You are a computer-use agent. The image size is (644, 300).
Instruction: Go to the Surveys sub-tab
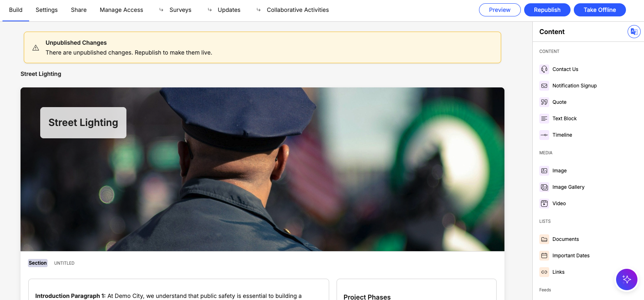click(x=180, y=10)
